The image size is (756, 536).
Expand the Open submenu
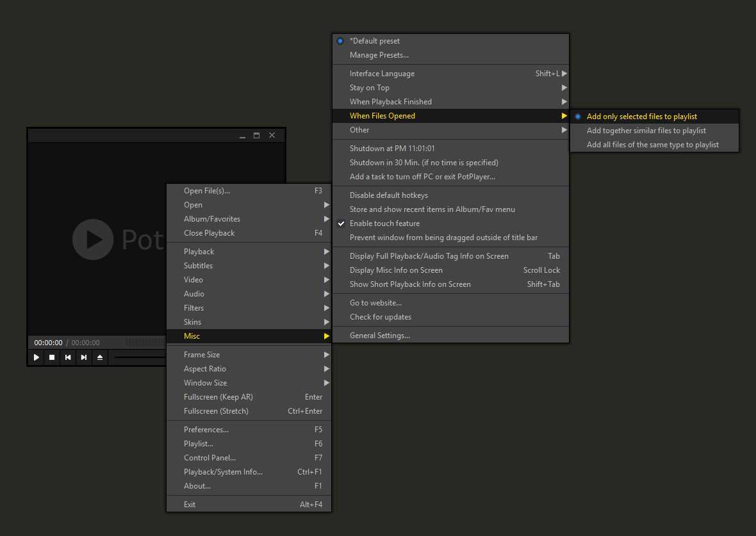tap(249, 205)
